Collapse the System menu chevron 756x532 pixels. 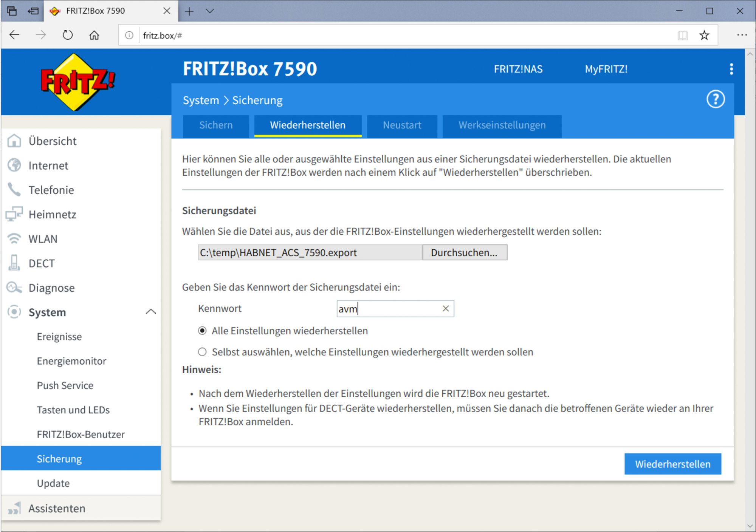pyautogui.click(x=151, y=312)
